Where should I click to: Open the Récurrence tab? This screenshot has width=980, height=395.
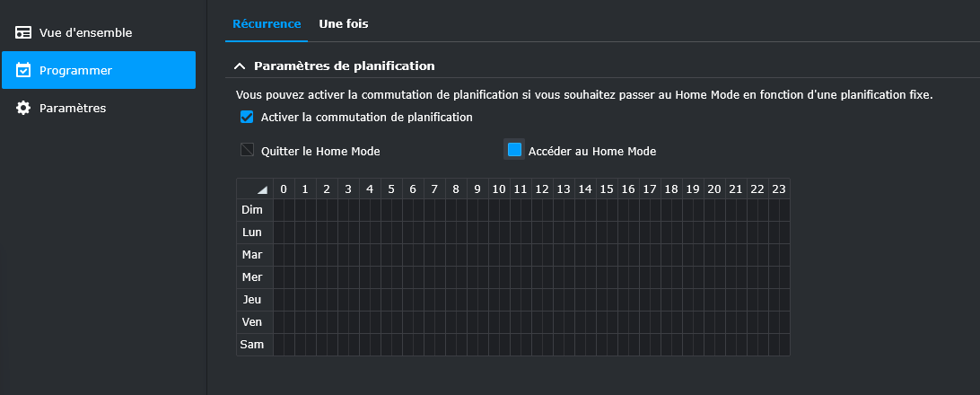click(267, 24)
